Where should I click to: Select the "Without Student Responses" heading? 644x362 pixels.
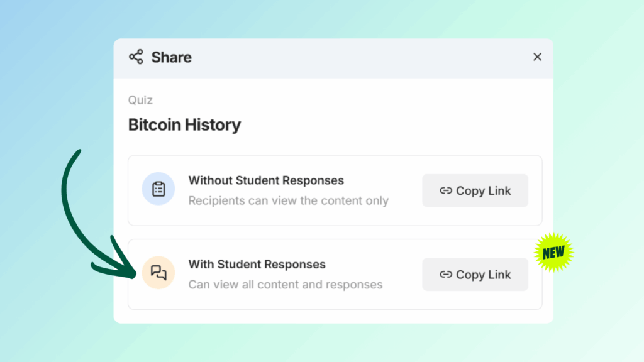[x=266, y=180]
